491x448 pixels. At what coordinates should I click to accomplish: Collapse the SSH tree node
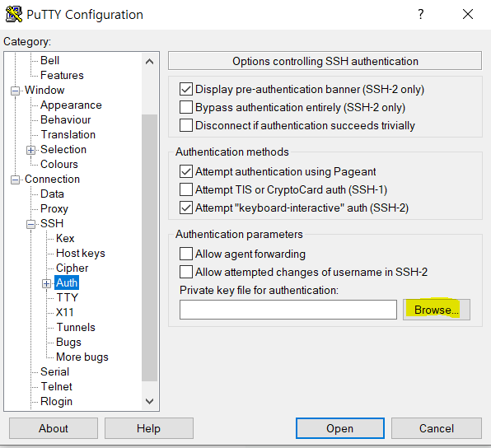(x=30, y=225)
